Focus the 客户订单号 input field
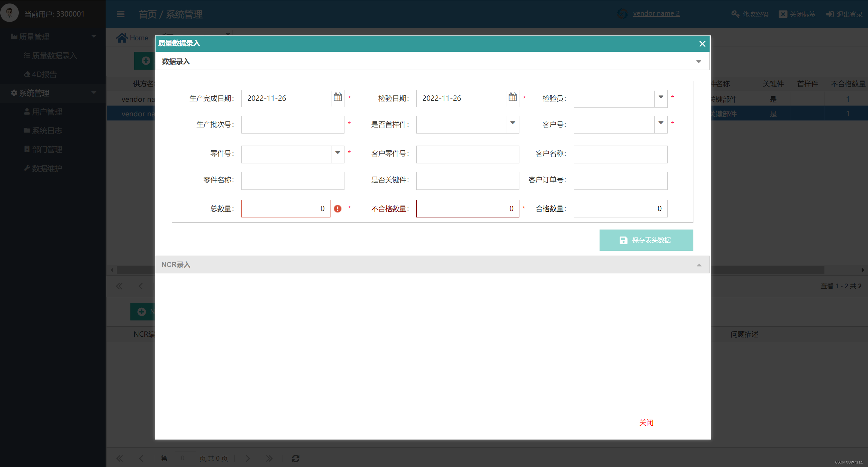The image size is (868, 467). pos(620,181)
